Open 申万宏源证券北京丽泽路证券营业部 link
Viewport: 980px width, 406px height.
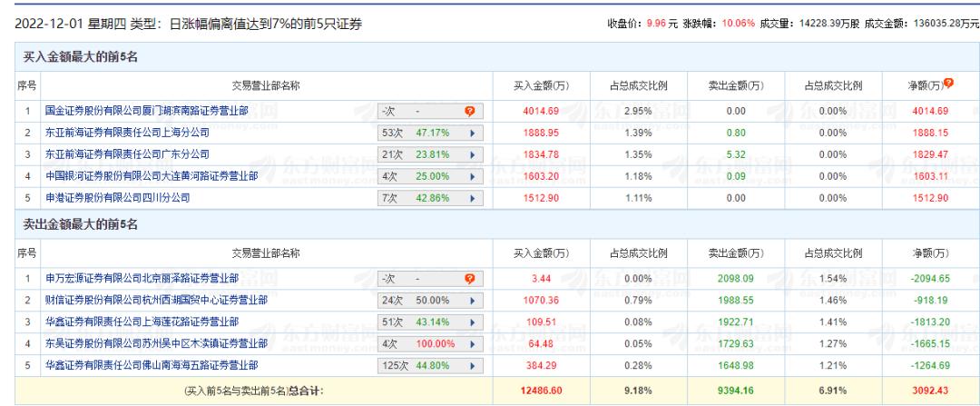tap(142, 278)
